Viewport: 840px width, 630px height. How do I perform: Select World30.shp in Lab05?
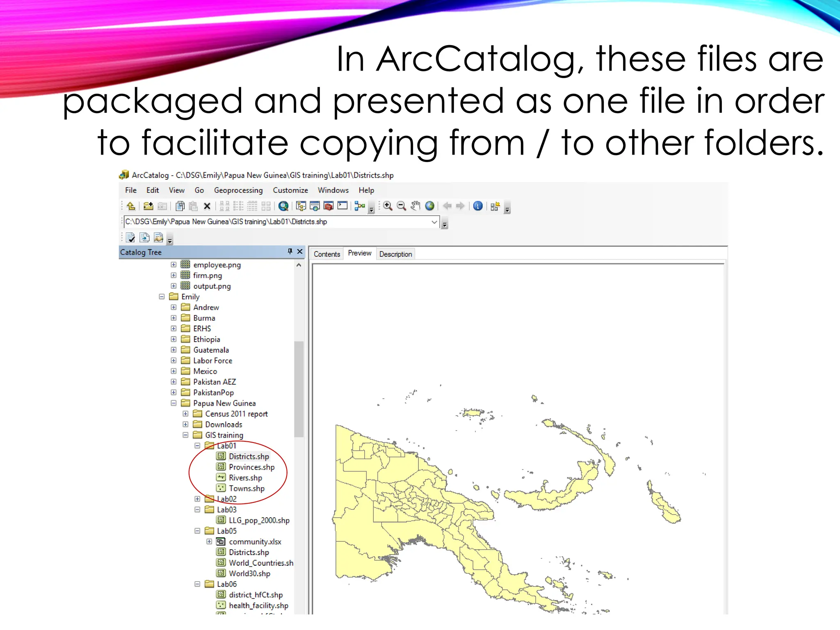pyautogui.click(x=249, y=574)
